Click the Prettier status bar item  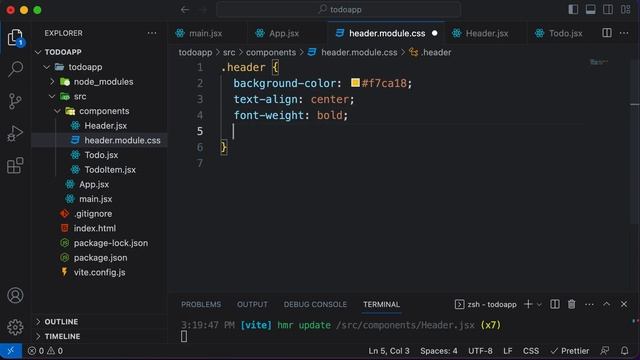pyautogui.click(x=570, y=351)
